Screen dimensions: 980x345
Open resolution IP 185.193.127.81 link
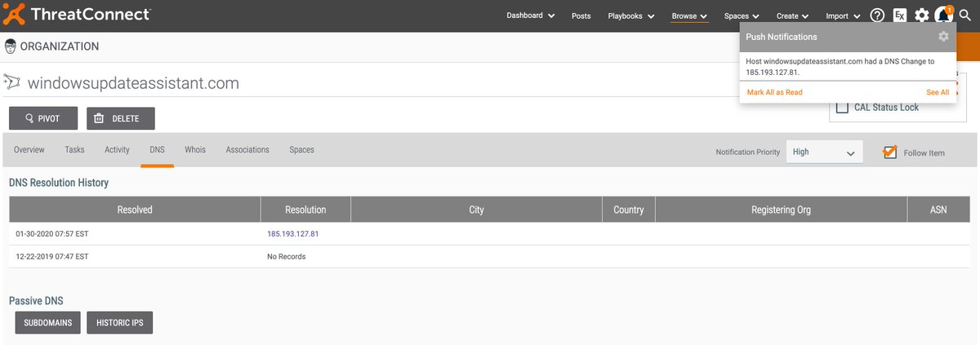click(292, 233)
